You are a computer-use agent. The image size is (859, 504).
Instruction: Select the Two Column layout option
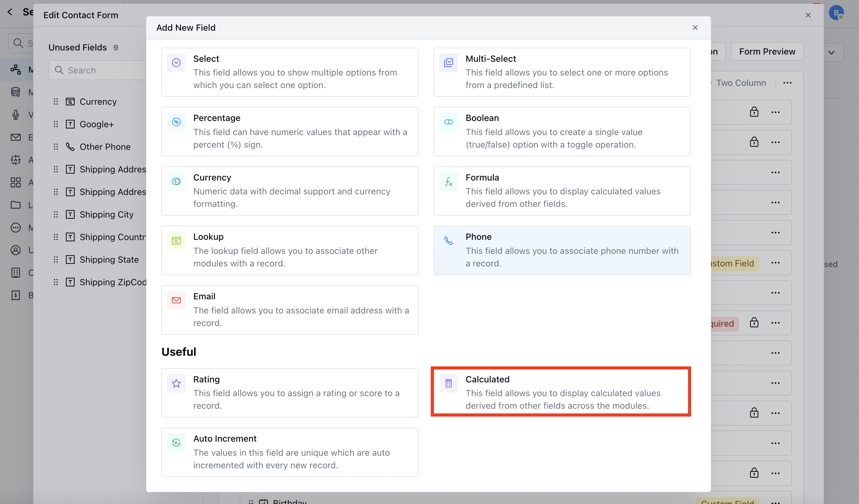tap(741, 82)
